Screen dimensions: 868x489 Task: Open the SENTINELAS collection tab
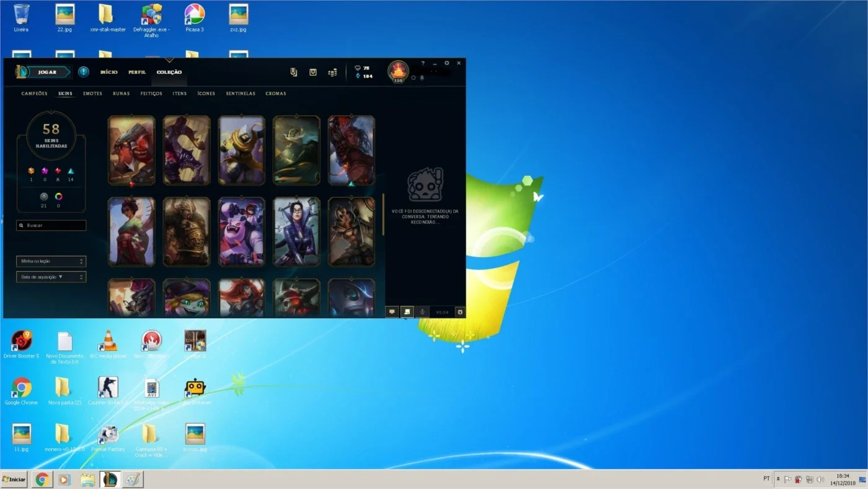tap(241, 94)
